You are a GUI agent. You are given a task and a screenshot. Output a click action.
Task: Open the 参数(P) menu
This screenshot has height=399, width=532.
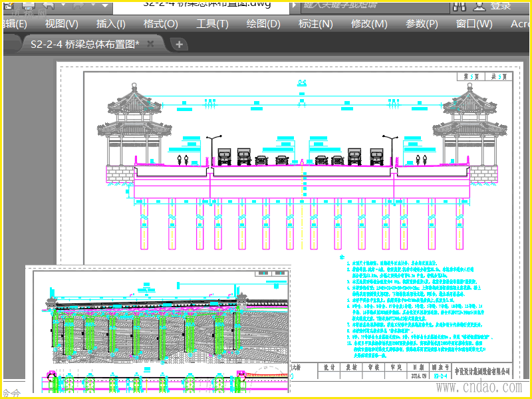point(422,24)
